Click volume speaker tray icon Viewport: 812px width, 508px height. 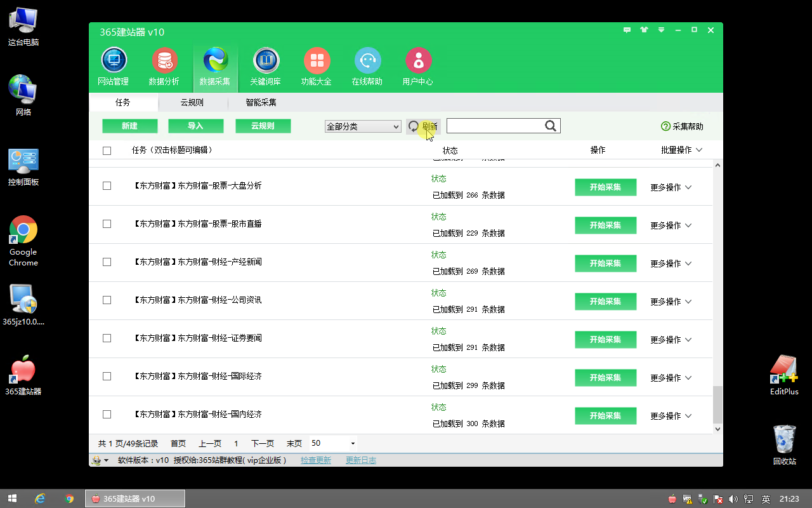[x=734, y=499]
